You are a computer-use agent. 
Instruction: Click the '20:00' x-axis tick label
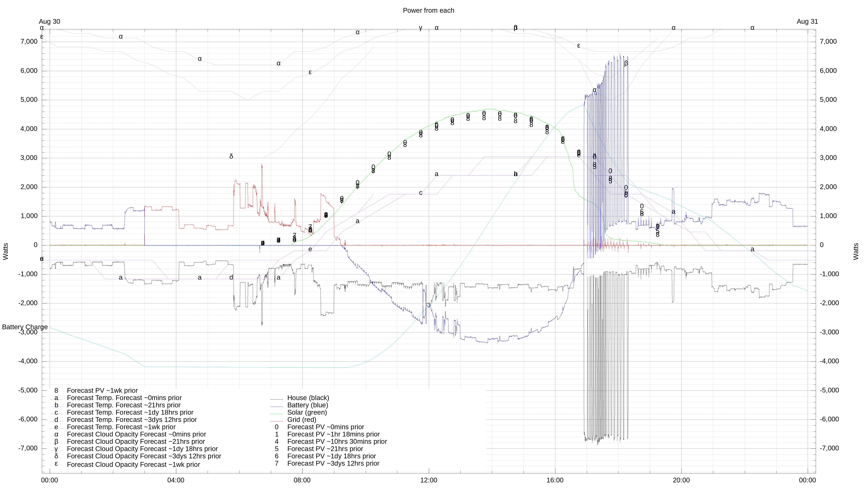(x=681, y=480)
